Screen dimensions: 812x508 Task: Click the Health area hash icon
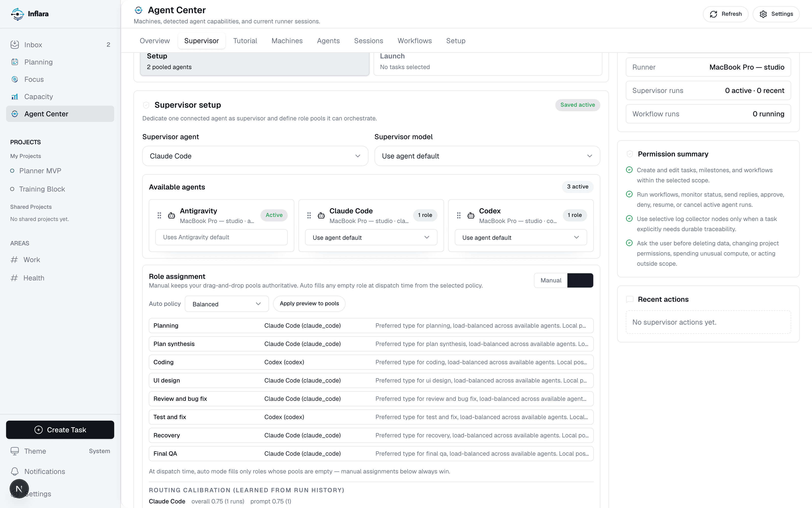coord(14,278)
